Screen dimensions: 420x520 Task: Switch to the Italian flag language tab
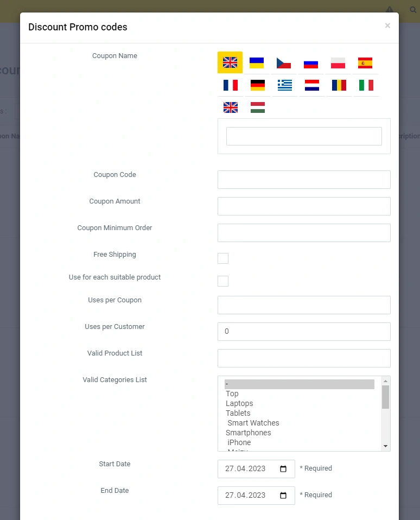(366, 85)
